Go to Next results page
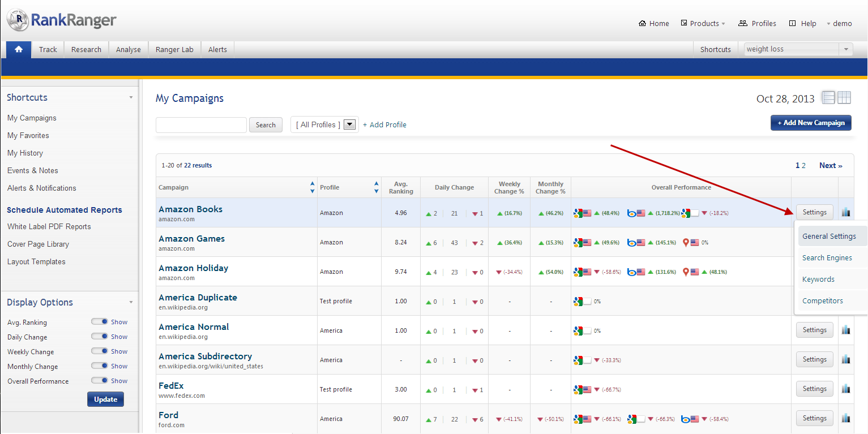868x434 pixels. pyautogui.click(x=831, y=166)
